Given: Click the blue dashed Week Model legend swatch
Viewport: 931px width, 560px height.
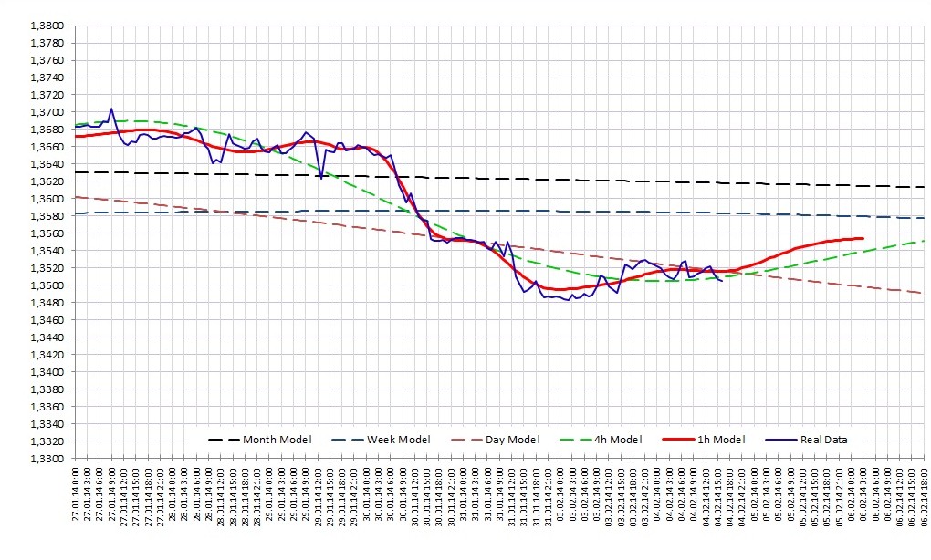Looking at the screenshot, I should (x=348, y=440).
